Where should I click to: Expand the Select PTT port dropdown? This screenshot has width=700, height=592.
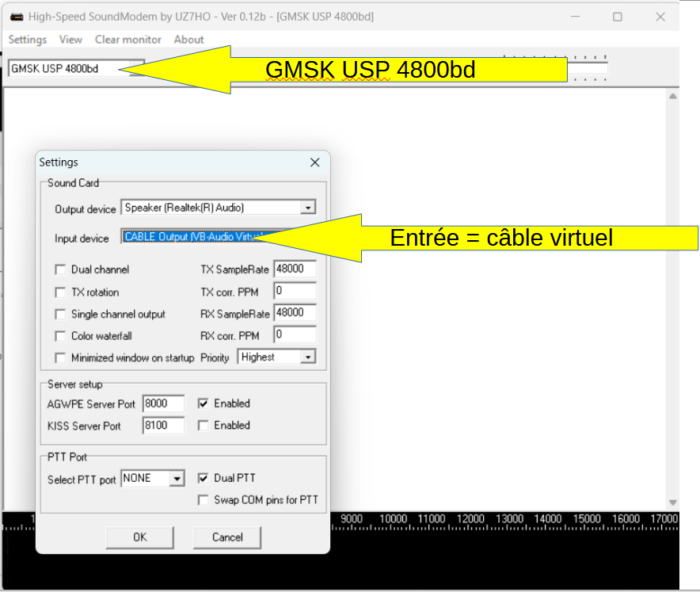(x=177, y=479)
